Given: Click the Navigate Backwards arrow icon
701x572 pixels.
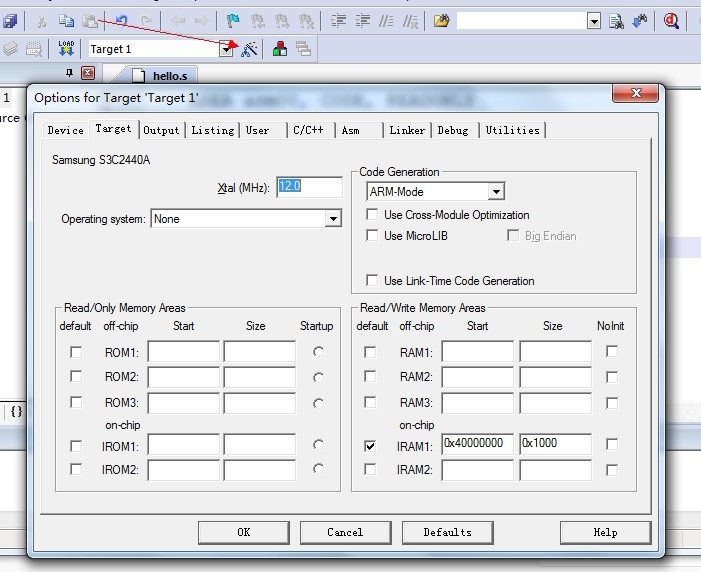Looking at the screenshot, I should 178,21.
